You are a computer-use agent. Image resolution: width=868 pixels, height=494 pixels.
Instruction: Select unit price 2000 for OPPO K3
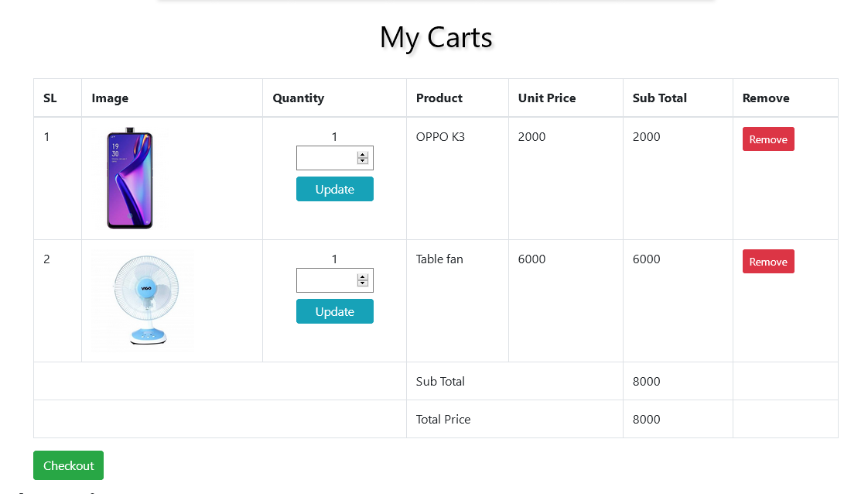click(x=531, y=137)
